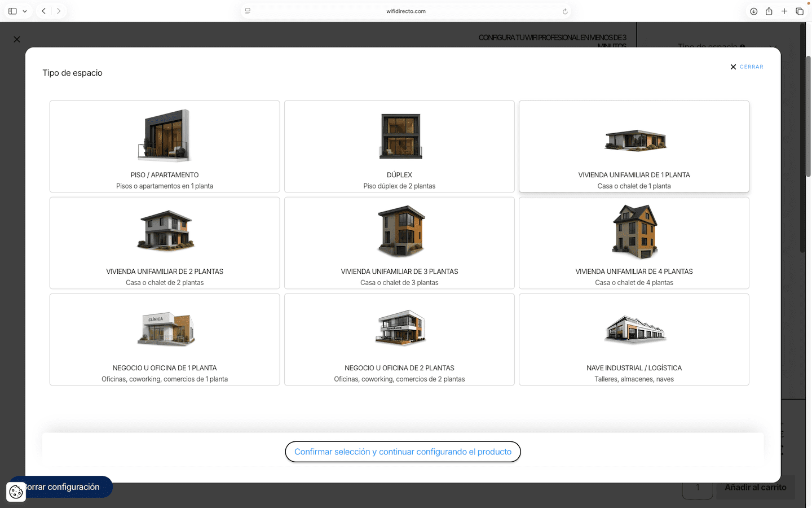This screenshot has width=812, height=508.
Task: Choose Negocio u oficina de 2 plantas
Action: (x=399, y=339)
